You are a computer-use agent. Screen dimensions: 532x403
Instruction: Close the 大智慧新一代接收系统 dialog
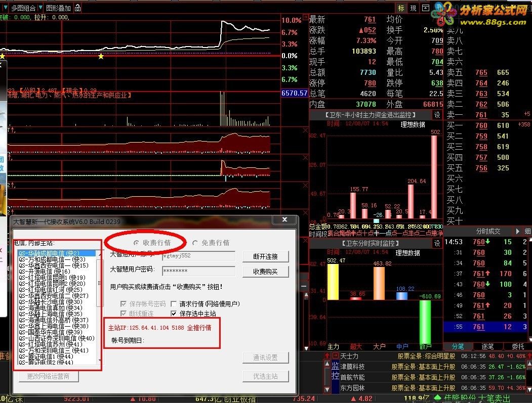click(284, 219)
